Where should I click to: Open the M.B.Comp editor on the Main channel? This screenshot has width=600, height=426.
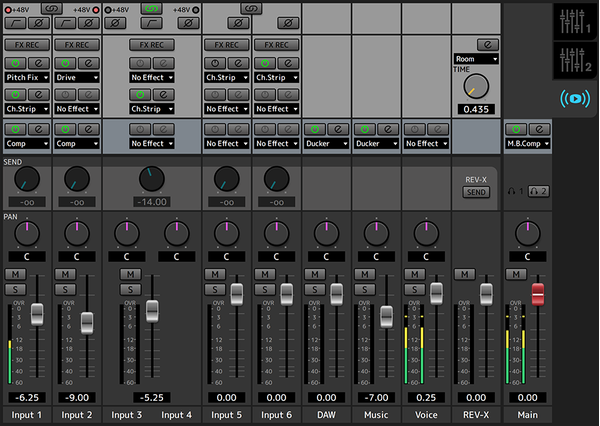click(x=537, y=129)
